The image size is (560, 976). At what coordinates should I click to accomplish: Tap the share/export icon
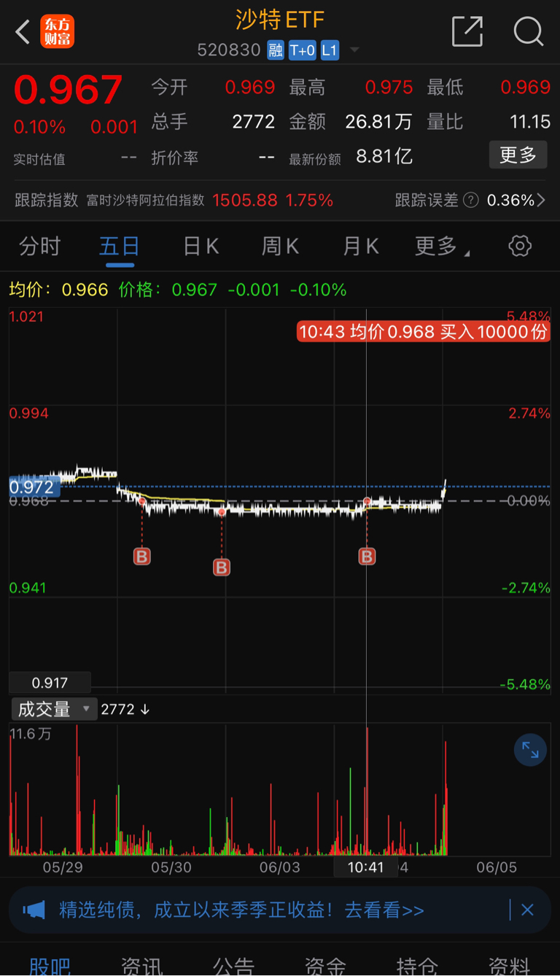(467, 31)
